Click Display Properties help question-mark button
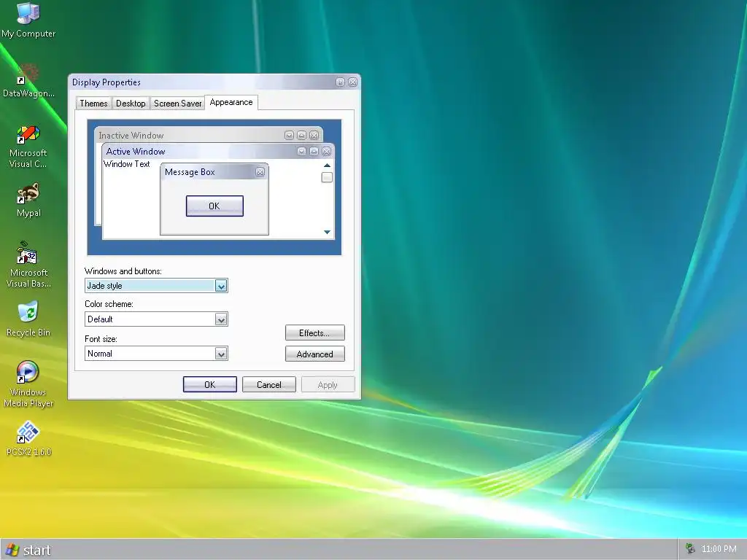The height and width of the screenshot is (560, 747). pos(340,82)
